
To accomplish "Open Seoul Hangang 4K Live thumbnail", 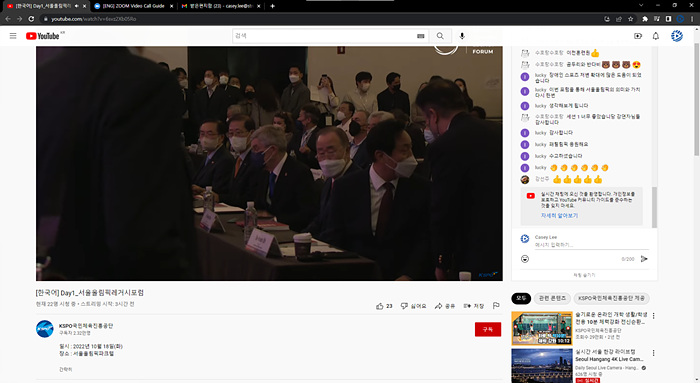I will click(x=542, y=366).
